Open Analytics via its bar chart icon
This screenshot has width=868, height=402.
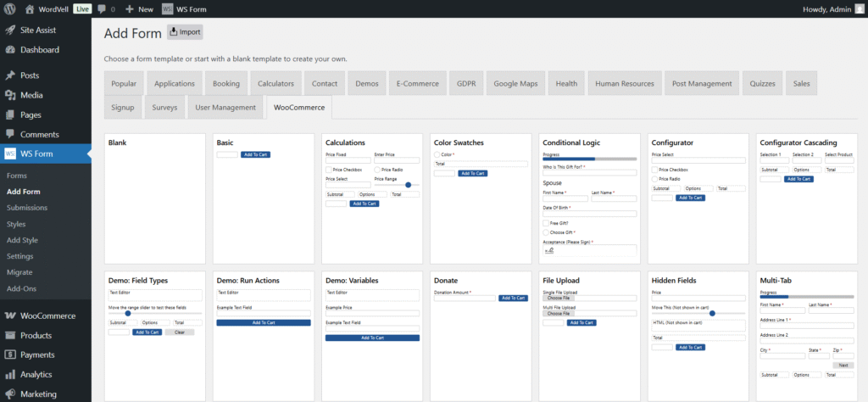(x=10, y=374)
